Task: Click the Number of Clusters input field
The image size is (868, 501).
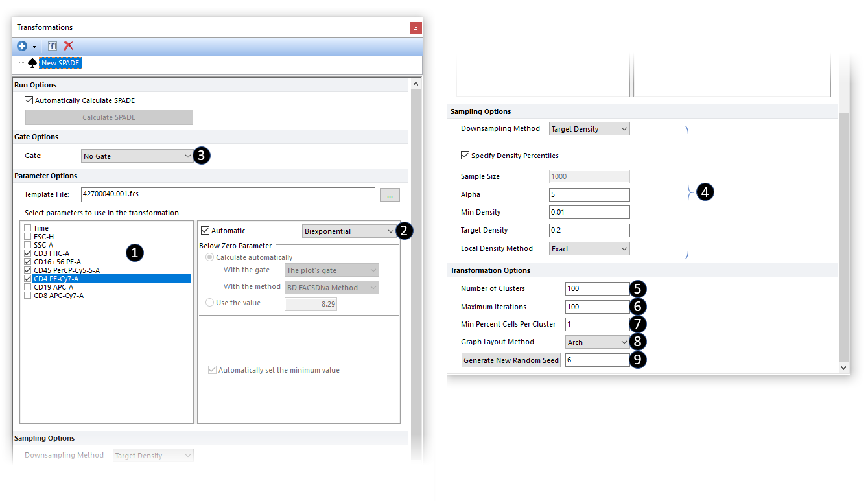Action: coord(596,288)
